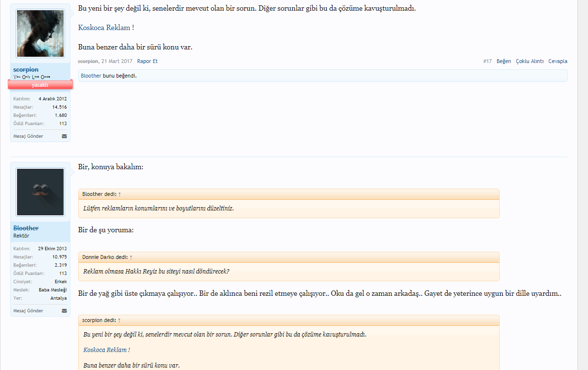Click 'Cevapla' to reply to post #17

pyautogui.click(x=558, y=61)
